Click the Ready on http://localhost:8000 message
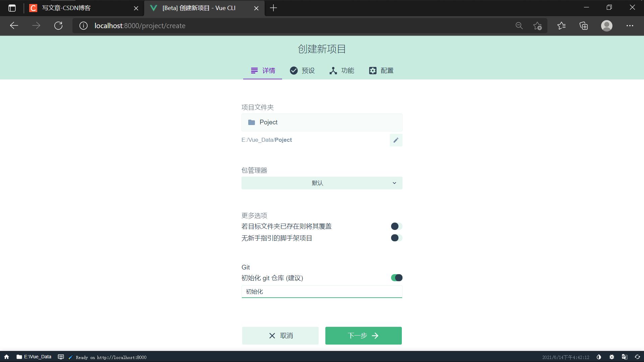The height and width of the screenshot is (362, 644). coord(111,357)
